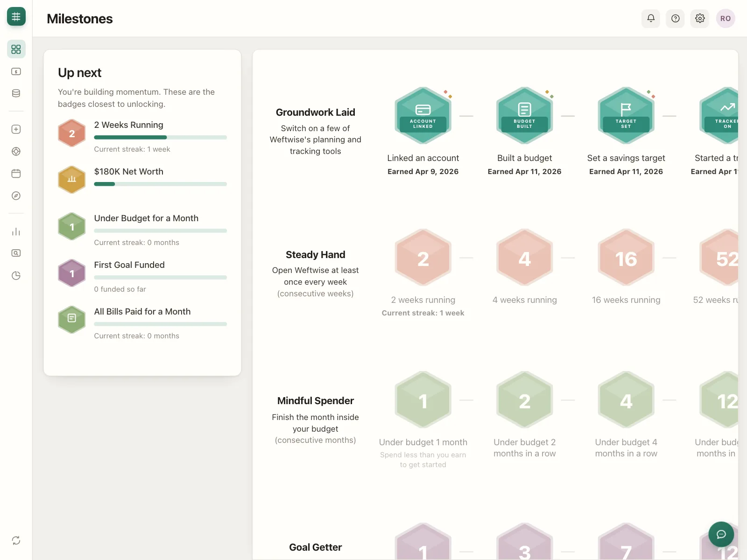This screenshot has height=560, width=747.
Task: Click the Under Budget for a Month badge icon
Action: pyautogui.click(x=72, y=226)
